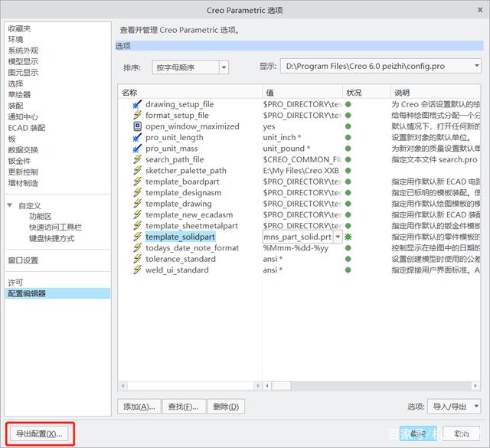Click the lightning icon beside template_sheetmetalpart
Screen dimensions: 490x448
(x=137, y=226)
